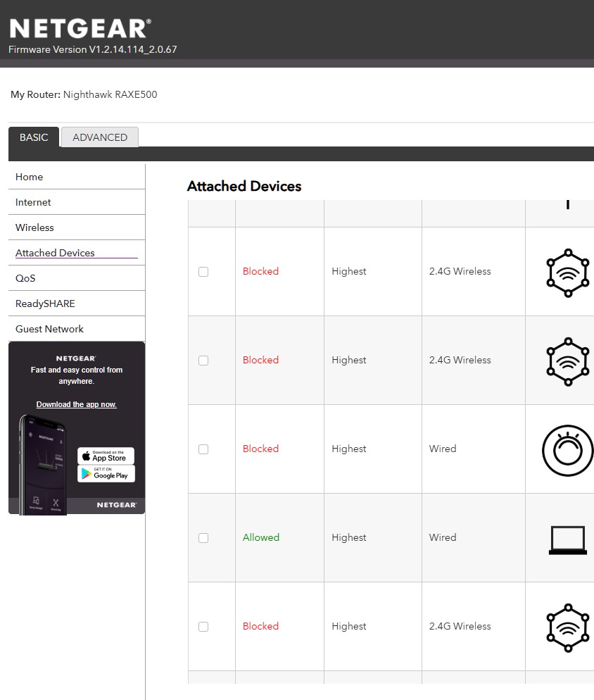Select the BASIC tab
The image size is (594, 700).
[x=34, y=137]
